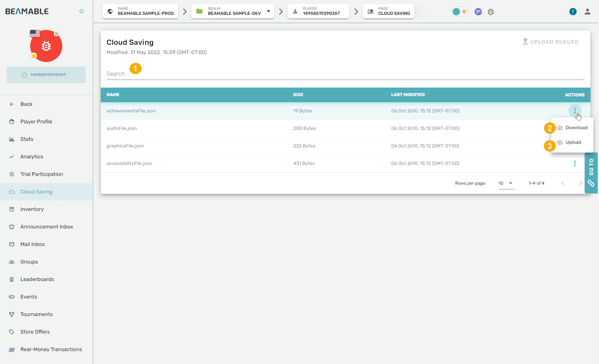The height and width of the screenshot is (364, 599).
Task: Open the audioFile.json entry
Action: click(x=122, y=128)
